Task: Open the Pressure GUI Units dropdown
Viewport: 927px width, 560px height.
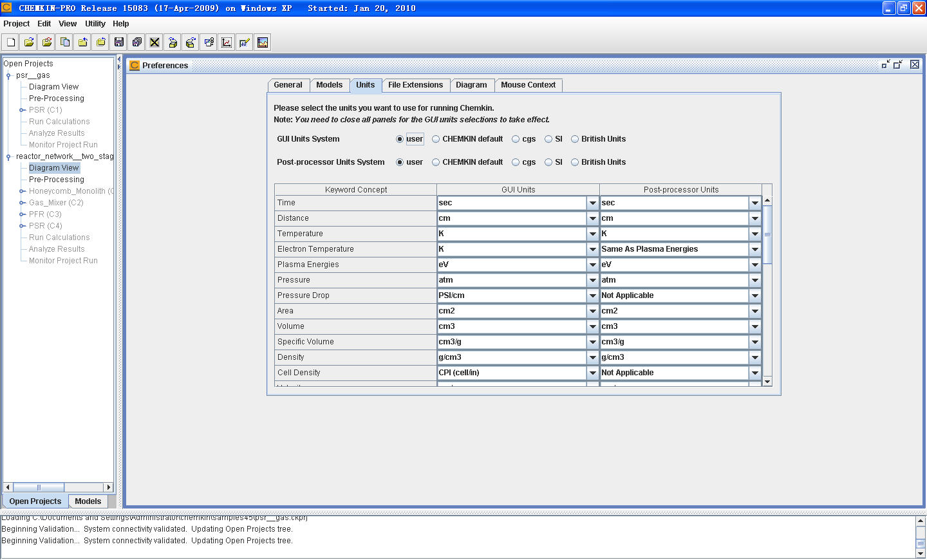Action: click(x=592, y=280)
